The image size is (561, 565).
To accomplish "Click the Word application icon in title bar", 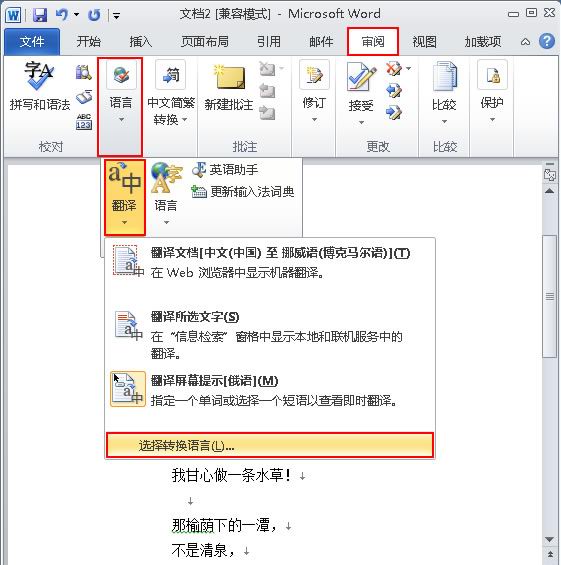I will click(13, 15).
